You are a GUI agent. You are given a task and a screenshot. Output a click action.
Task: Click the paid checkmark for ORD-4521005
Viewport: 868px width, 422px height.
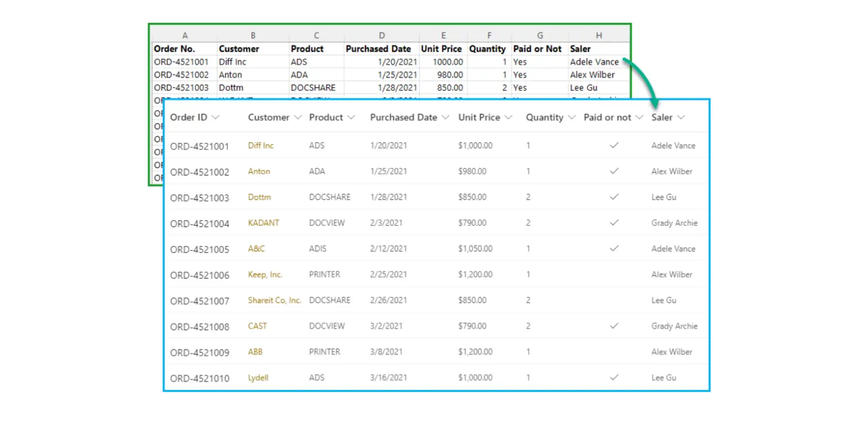click(614, 249)
